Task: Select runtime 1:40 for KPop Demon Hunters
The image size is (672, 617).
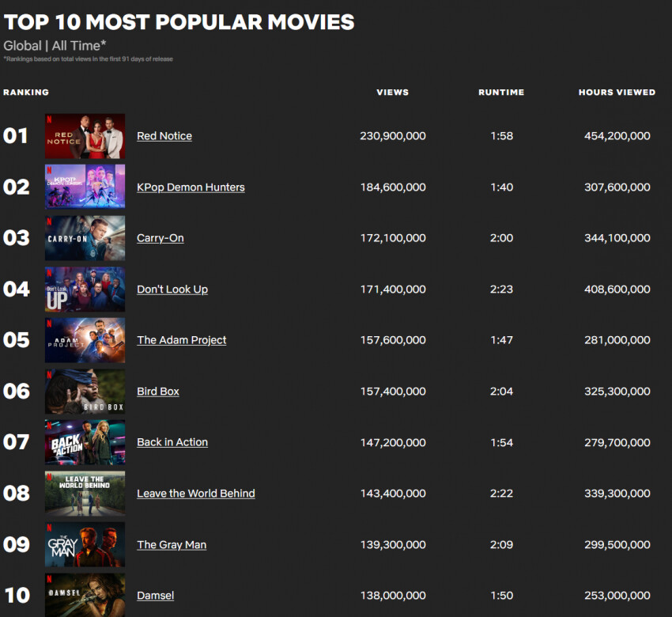Action: click(501, 187)
